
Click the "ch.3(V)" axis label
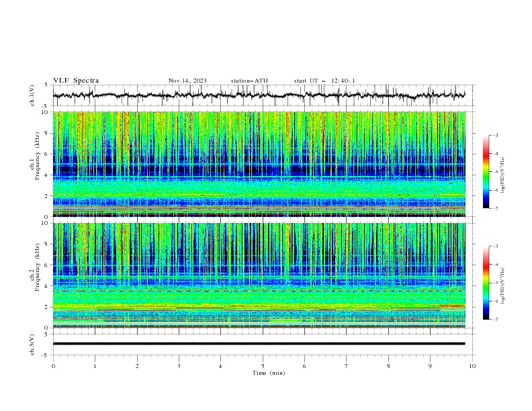(32, 345)
